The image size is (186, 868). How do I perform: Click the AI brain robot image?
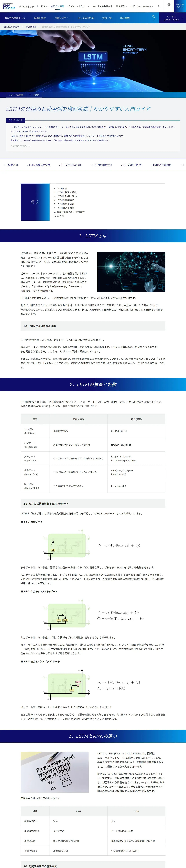[x=131, y=272]
